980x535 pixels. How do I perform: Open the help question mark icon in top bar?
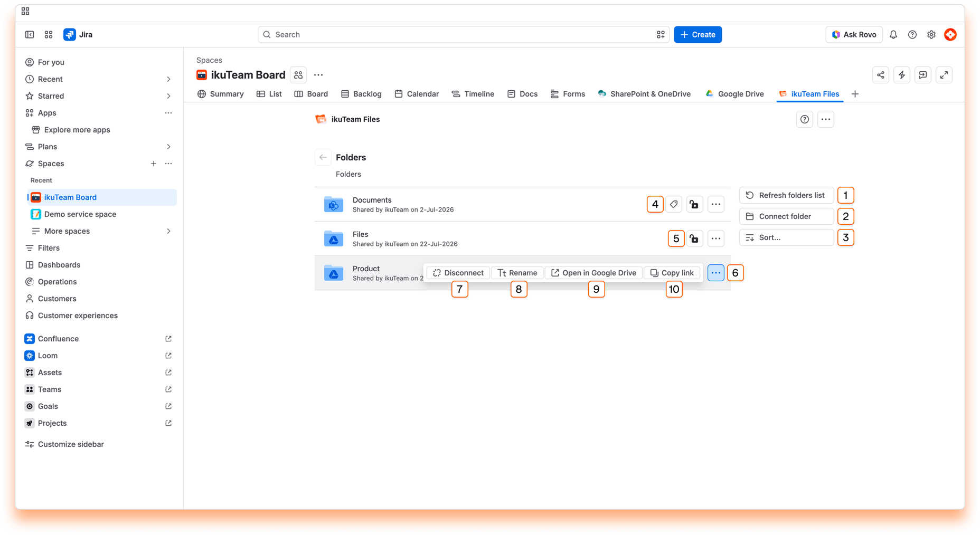point(912,34)
